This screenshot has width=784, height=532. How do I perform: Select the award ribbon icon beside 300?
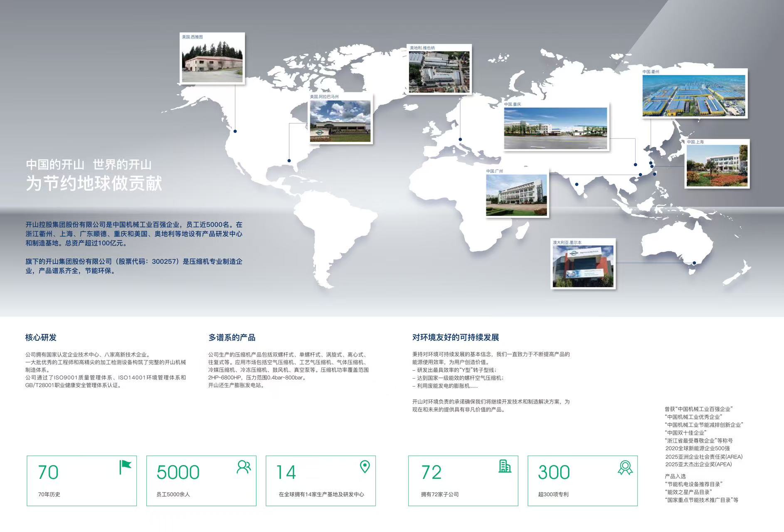[625, 468]
